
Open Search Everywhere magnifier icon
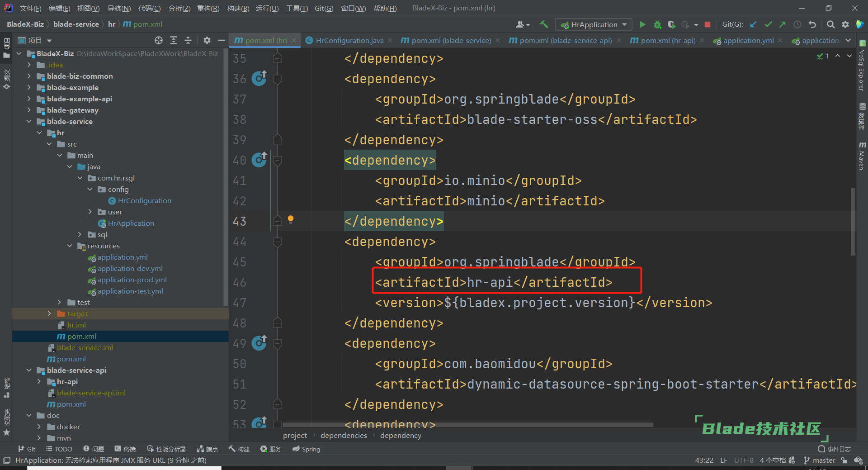(830, 24)
